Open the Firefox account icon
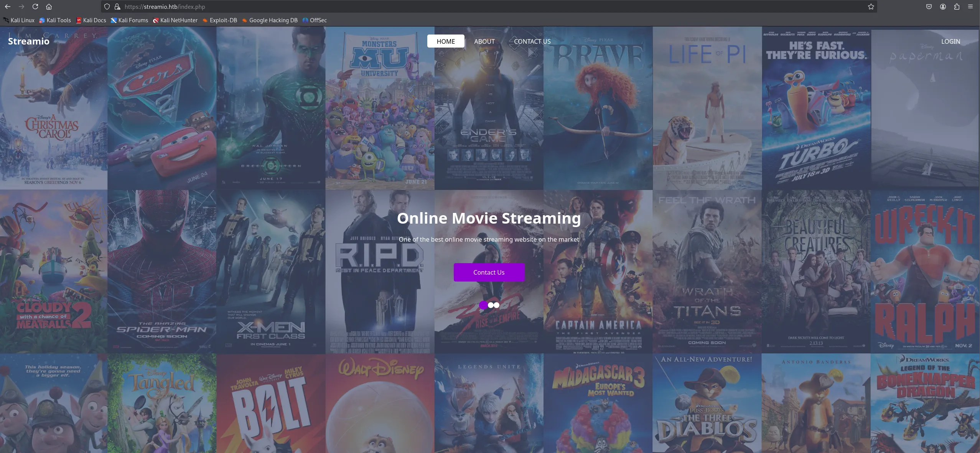Screen dimensions: 980x453 coord(942,7)
